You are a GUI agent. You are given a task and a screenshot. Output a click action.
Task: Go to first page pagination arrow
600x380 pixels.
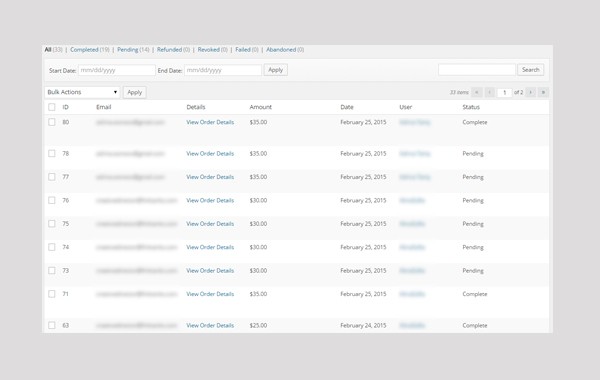click(476, 92)
